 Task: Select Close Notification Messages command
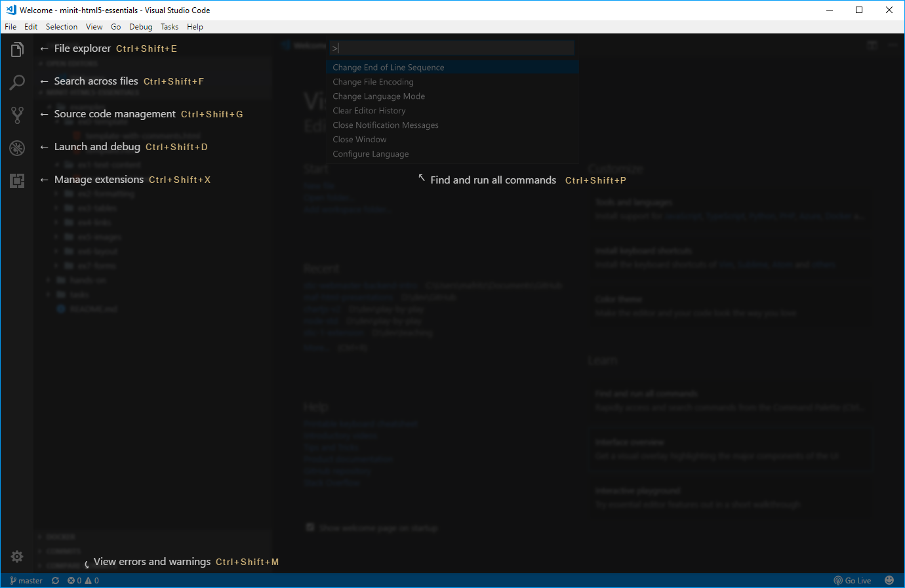pyautogui.click(x=452, y=125)
